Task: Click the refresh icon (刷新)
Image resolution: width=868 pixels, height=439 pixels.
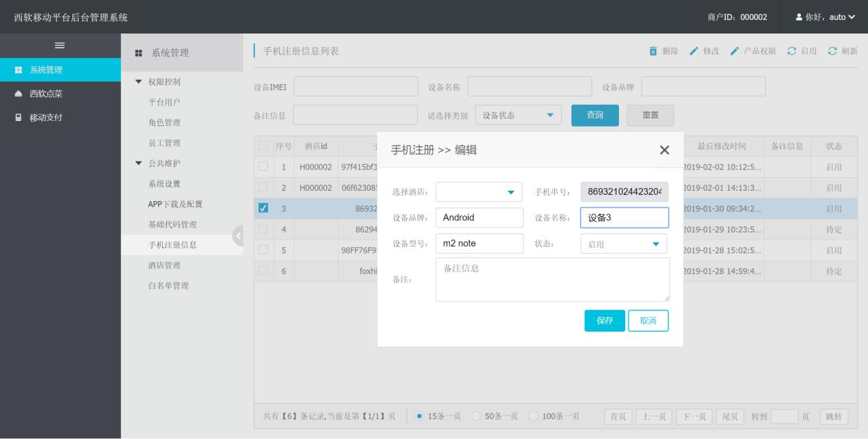Action: coord(832,52)
